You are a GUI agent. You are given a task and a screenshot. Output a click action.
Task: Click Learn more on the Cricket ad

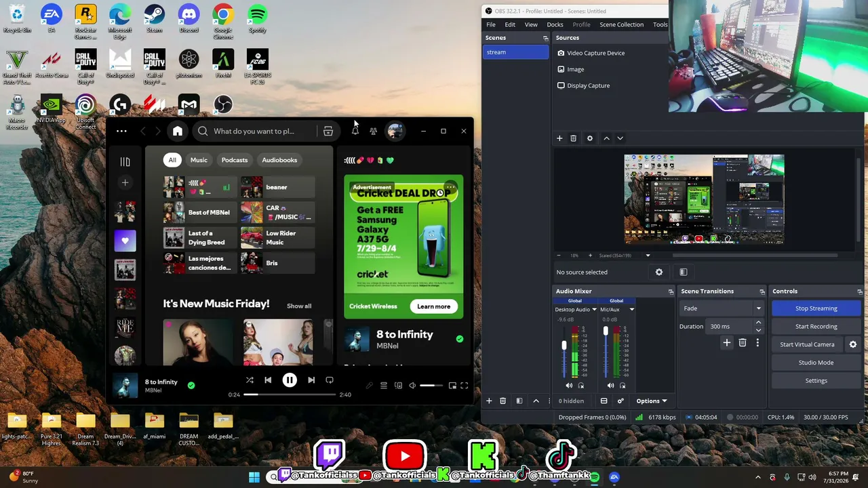coord(434,306)
